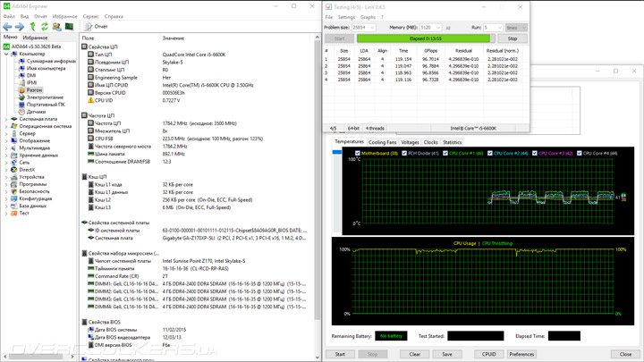This screenshot has height=362, width=644.
Task: Expand the Отображение tree node
Action: tap(6, 141)
